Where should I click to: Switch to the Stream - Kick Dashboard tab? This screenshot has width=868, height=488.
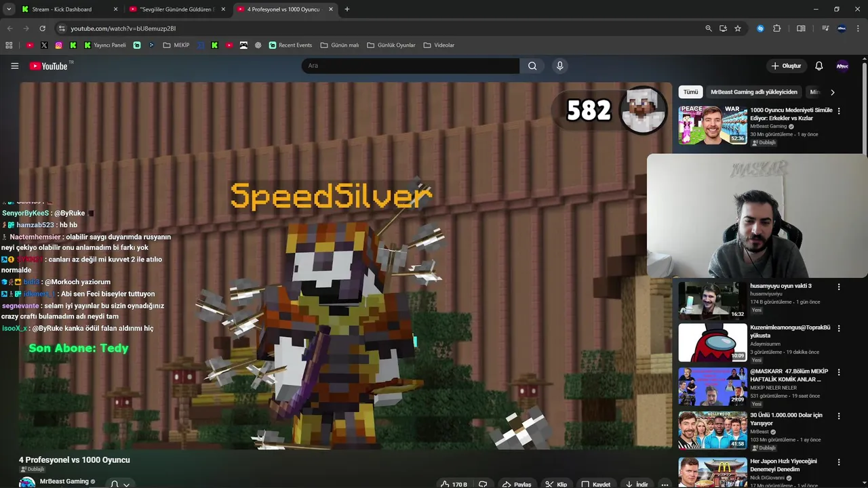(68, 9)
